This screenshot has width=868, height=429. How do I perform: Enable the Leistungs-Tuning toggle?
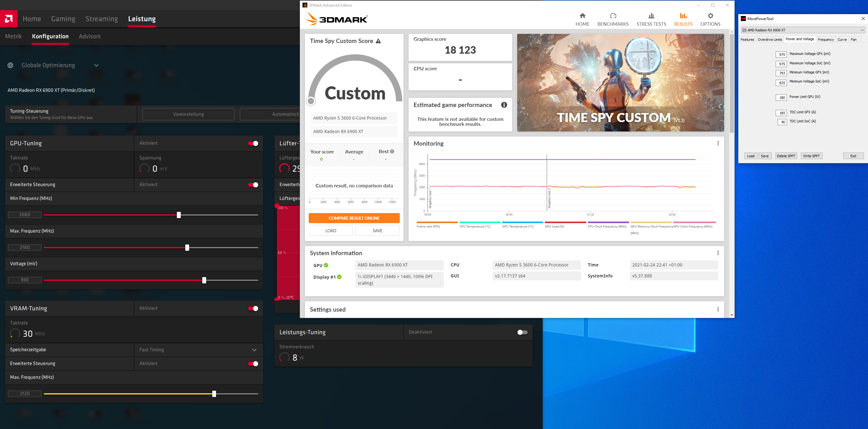pyautogui.click(x=522, y=332)
